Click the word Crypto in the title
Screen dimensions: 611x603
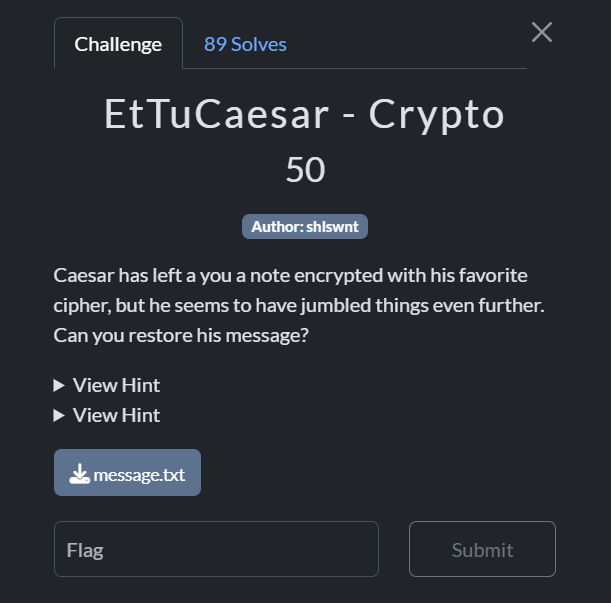tap(436, 116)
